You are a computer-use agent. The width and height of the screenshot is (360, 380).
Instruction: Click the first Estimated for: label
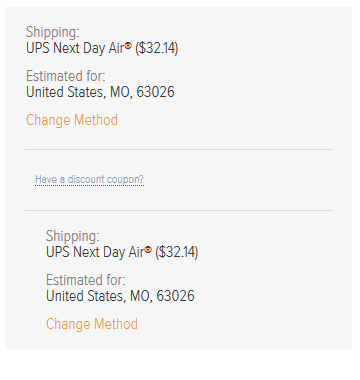[x=66, y=76]
